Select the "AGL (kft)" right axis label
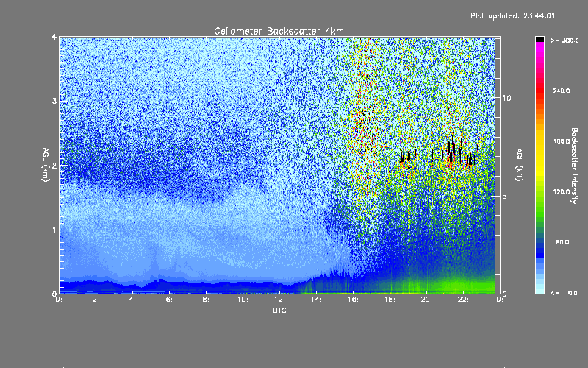The width and height of the screenshot is (588, 368). click(x=519, y=165)
